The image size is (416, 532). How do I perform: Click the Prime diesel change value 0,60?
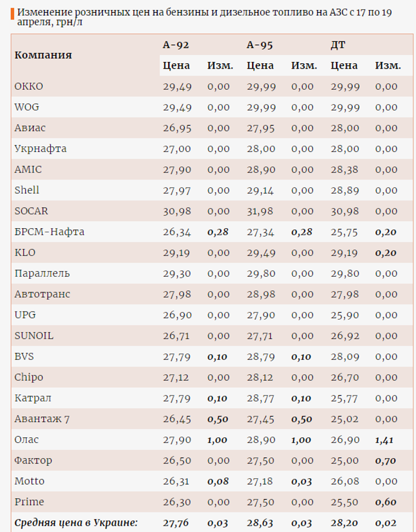386,502
